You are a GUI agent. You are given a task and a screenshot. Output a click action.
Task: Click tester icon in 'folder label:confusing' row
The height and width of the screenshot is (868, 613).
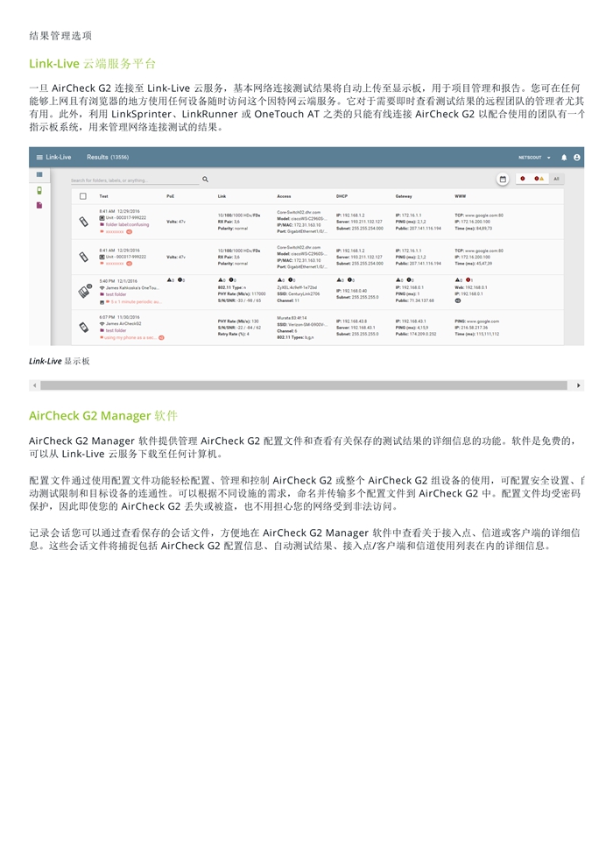[83, 222]
